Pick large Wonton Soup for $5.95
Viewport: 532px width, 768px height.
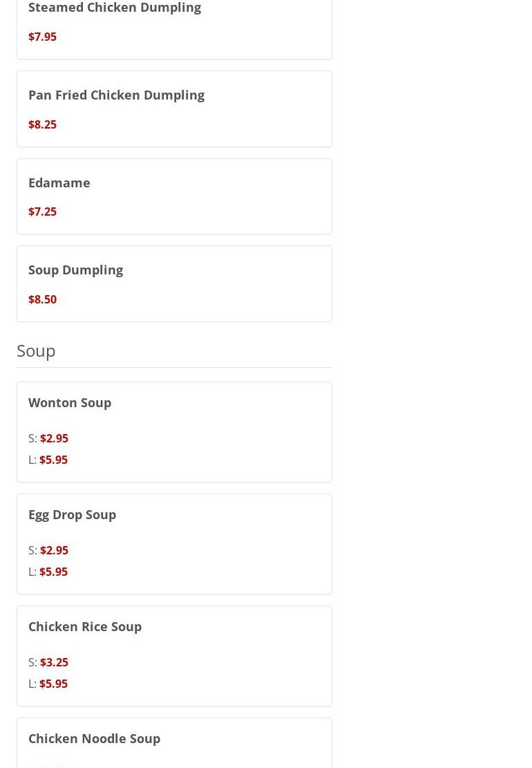pos(53,460)
